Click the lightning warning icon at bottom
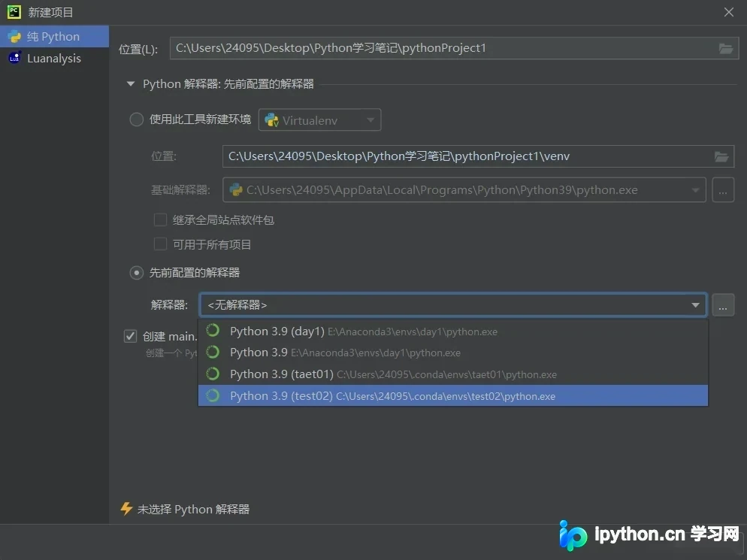 pyautogui.click(x=126, y=509)
